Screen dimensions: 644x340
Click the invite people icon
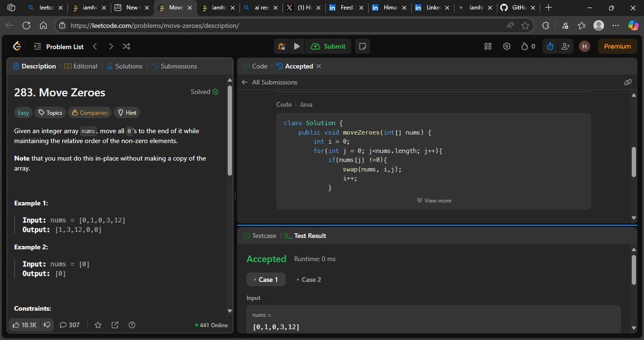click(x=566, y=47)
